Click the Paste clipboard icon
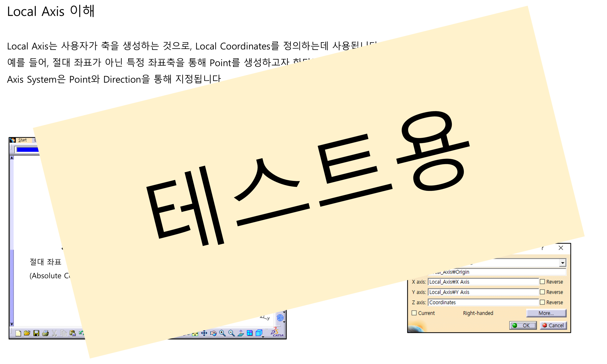Screen dimensions: 607x364 tap(73, 333)
